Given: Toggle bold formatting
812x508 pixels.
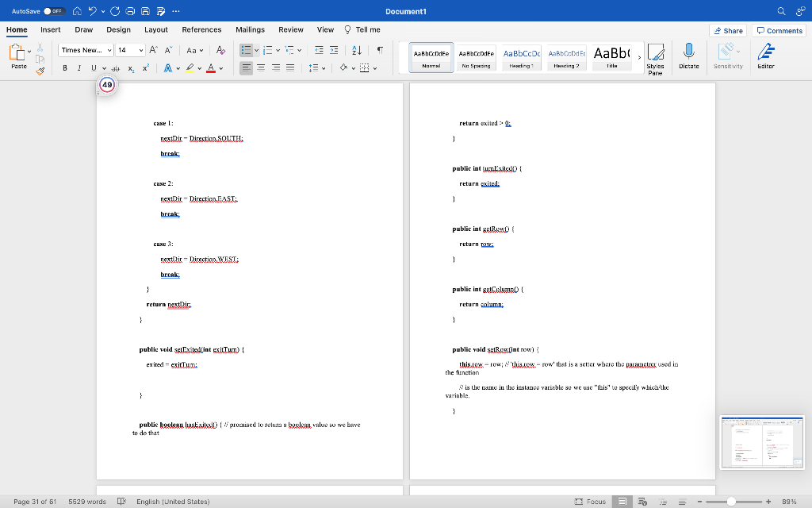Looking at the screenshot, I should 65,68.
